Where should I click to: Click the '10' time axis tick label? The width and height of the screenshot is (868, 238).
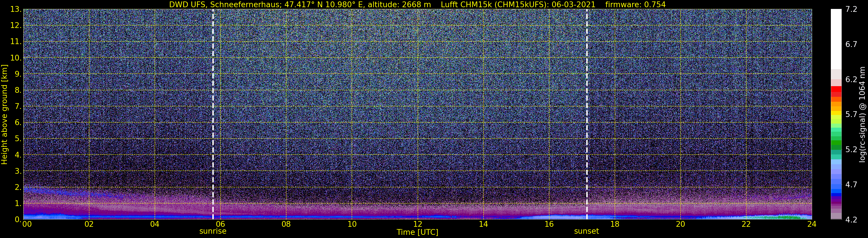(352, 224)
